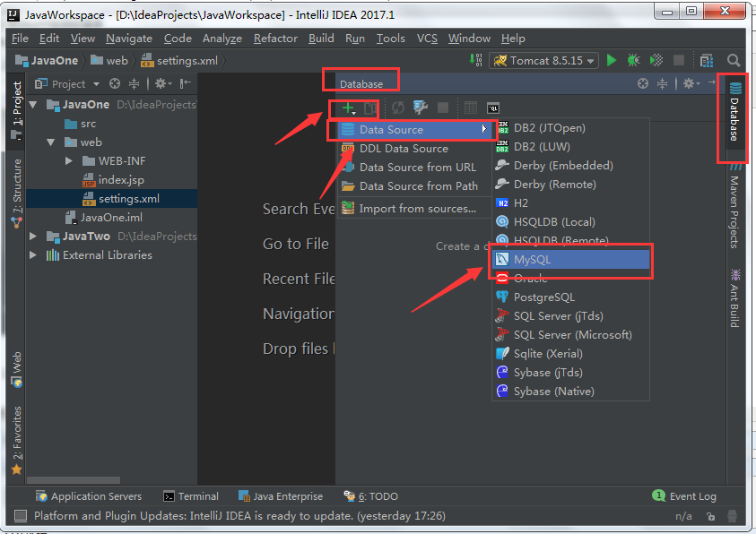Screen dimensions: 756x534
Task: Start debugging with the bug icon
Action: (633, 60)
